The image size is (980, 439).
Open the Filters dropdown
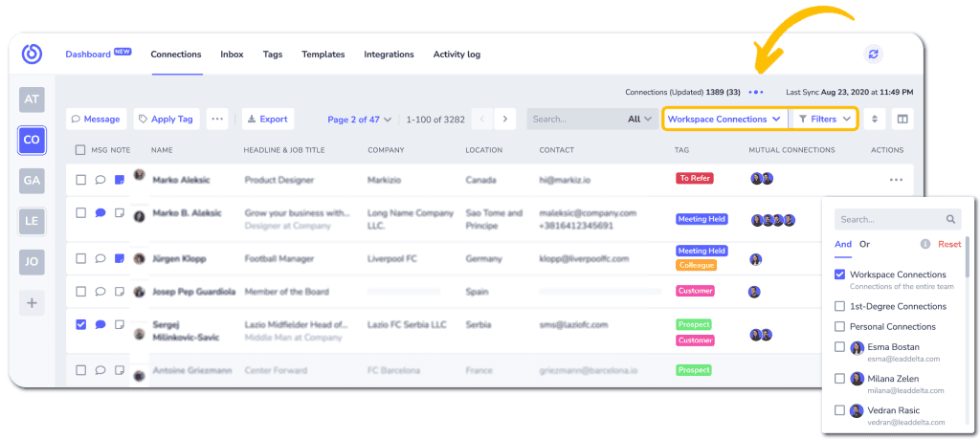tap(824, 119)
